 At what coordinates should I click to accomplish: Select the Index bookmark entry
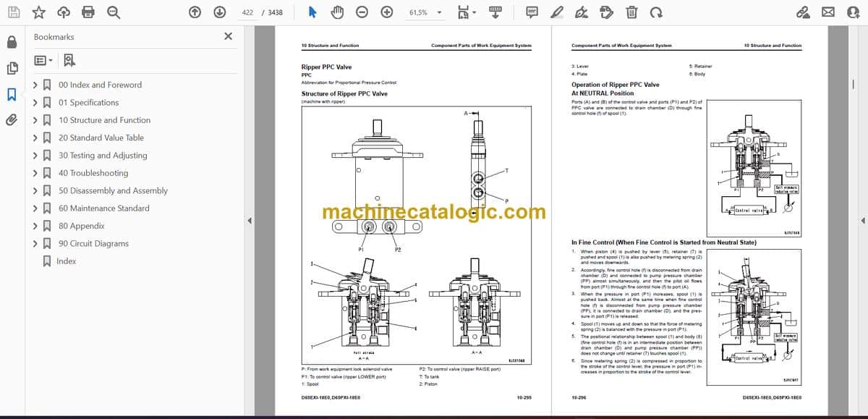point(66,261)
